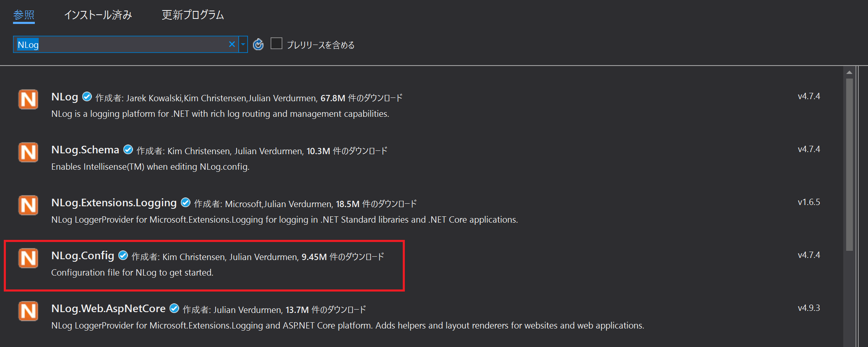Click 'NLog LoggerProvider ... .NET Standard libraries' description
The width and height of the screenshot is (868, 347).
(284, 220)
